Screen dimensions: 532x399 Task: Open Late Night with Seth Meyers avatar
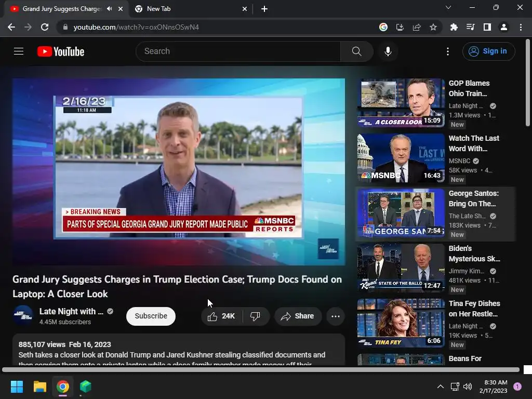[23, 315]
